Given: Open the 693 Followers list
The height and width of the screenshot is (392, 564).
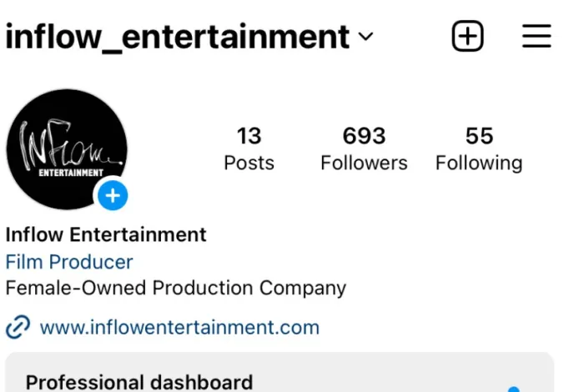Looking at the screenshot, I should click(x=364, y=148).
